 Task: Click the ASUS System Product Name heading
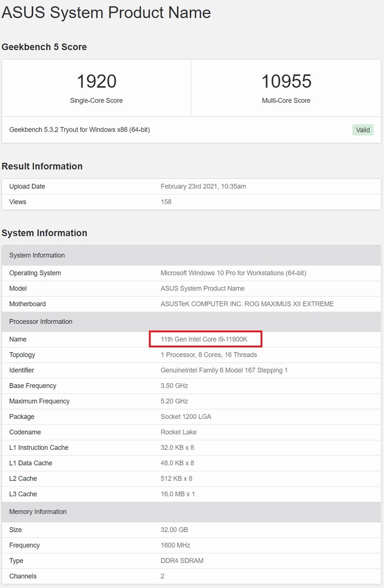coord(106,12)
